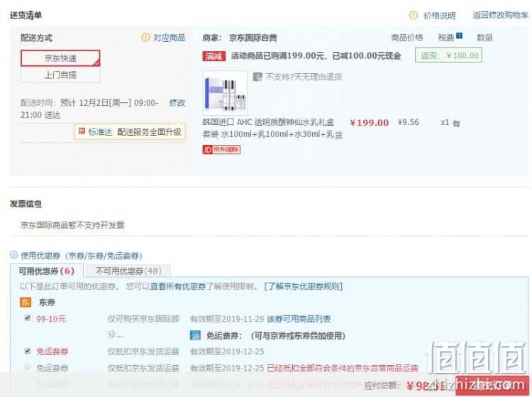This screenshot has width=532, height=397.
Task: Open the 韩国进口 AHC product title link
Action: [272, 128]
